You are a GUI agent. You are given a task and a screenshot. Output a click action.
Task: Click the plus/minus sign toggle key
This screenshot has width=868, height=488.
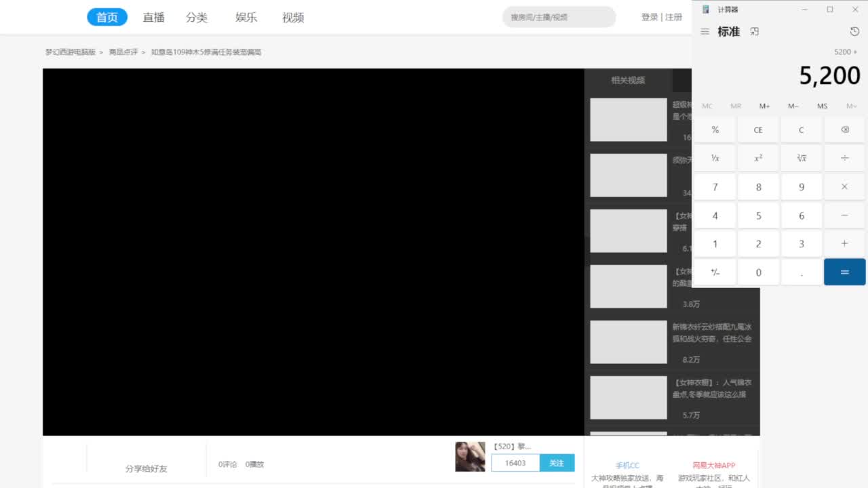715,272
